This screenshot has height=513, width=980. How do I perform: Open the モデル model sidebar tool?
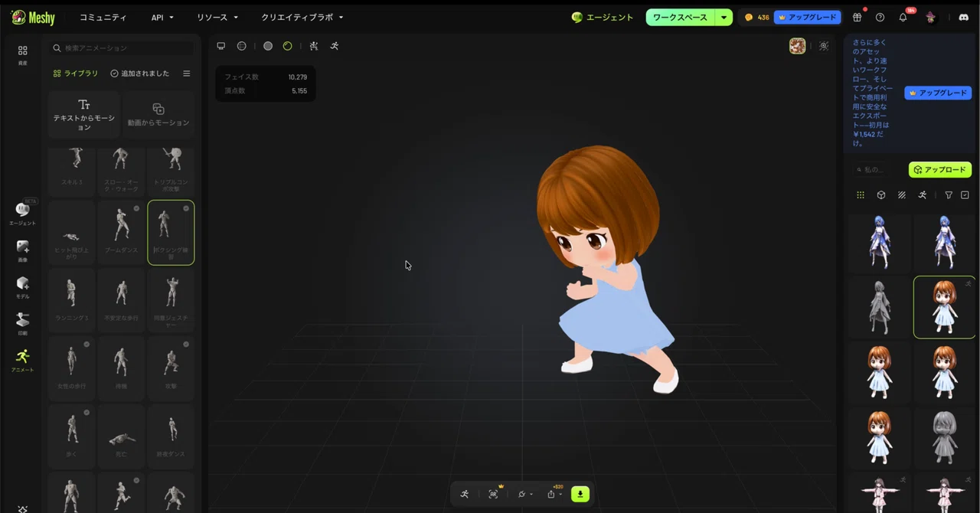(22, 287)
